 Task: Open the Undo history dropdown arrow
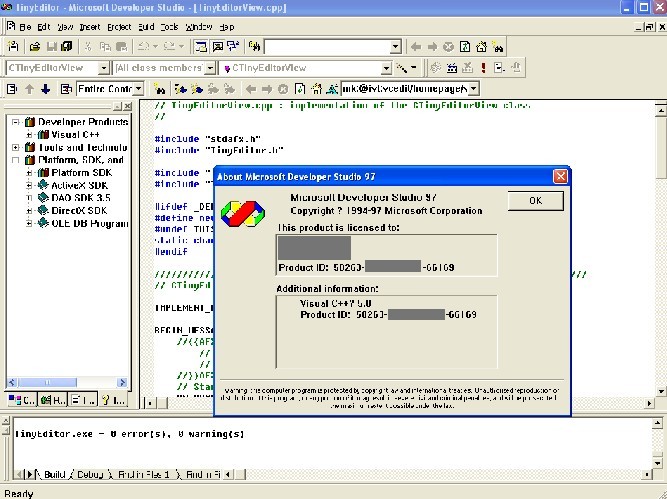(155, 46)
